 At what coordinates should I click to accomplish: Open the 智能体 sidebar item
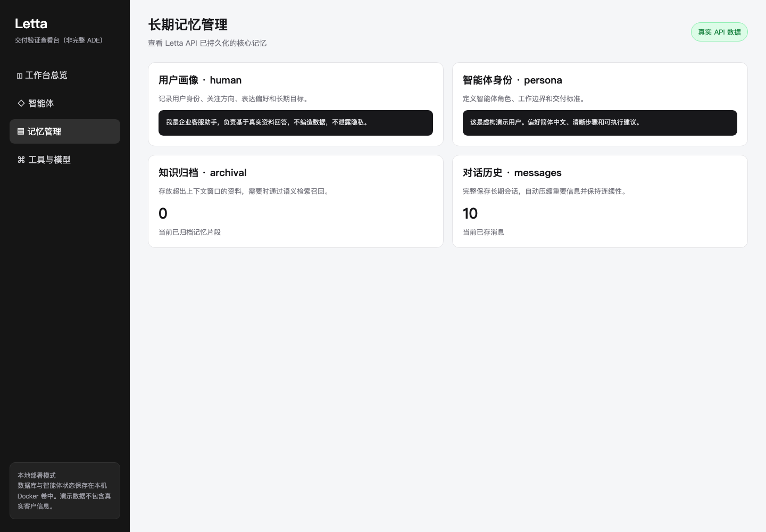[65, 103]
